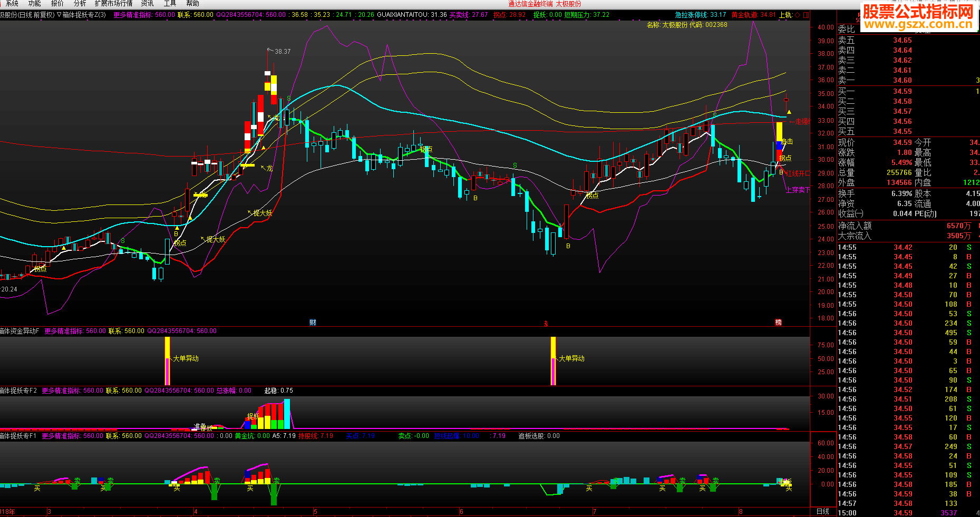Select the 卖三 price 34.62 row
The height and width of the screenshot is (517, 980).
908,60
